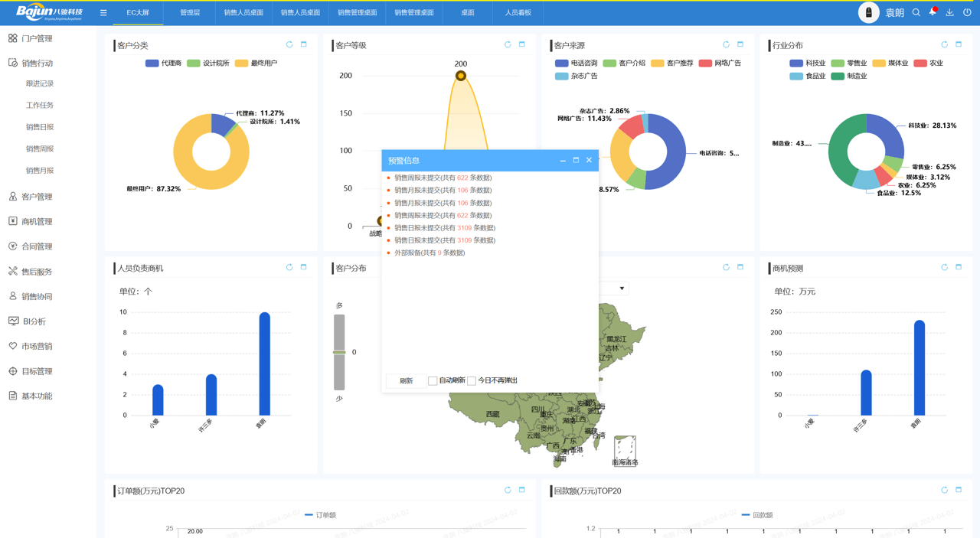The height and width of the screenshot is (538, 980).
Task: Refresh the 客户分类 panel
Action: point(289,44)
